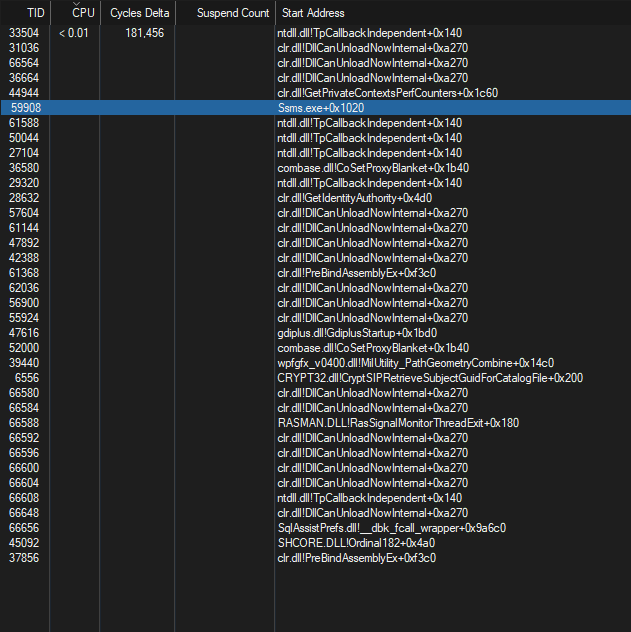Viewport: 631px width, 632px height.
Task: Select thread 47616 GdiplusStartup
Action: click(316, 333)
